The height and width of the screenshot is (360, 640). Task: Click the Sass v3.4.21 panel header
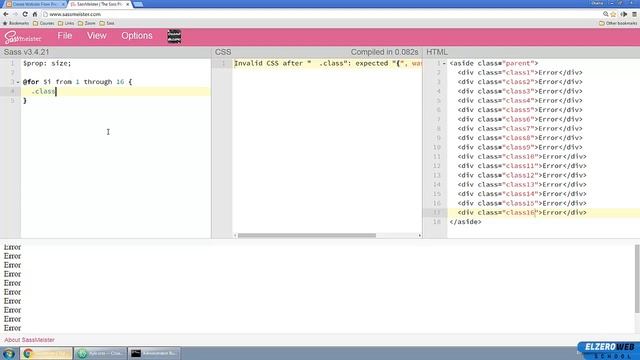[26, 52]
